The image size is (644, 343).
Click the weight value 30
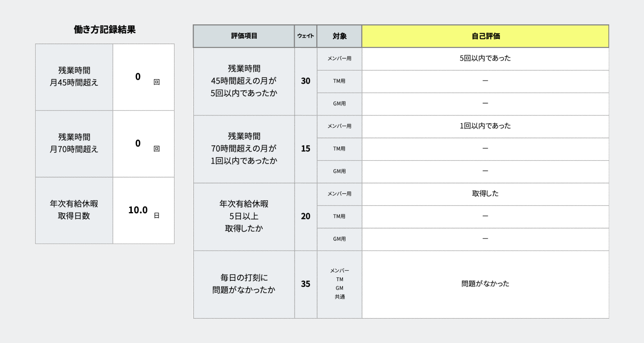point(305,81)
